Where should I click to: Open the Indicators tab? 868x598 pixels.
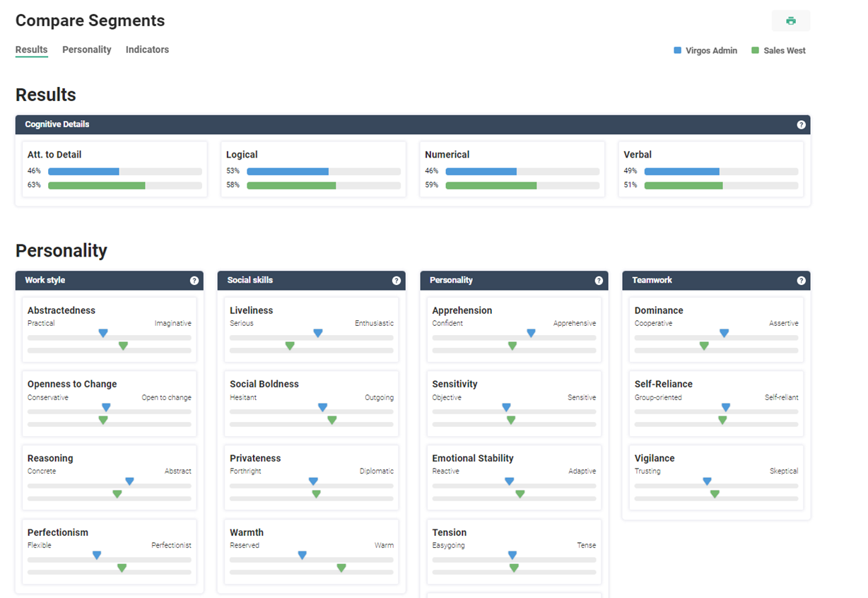tap(147, 49)
